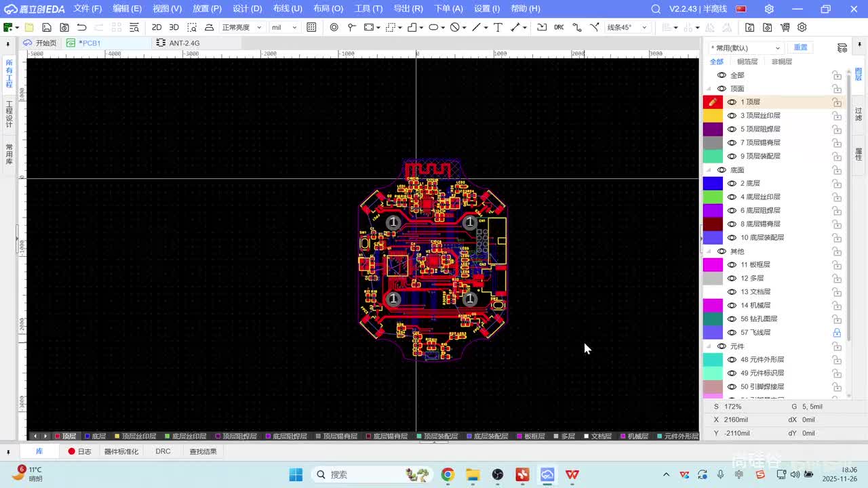The height and width of the screenshot is (488, 868).
Task: Click the language flag icon
Action: (x=741, y=9)
